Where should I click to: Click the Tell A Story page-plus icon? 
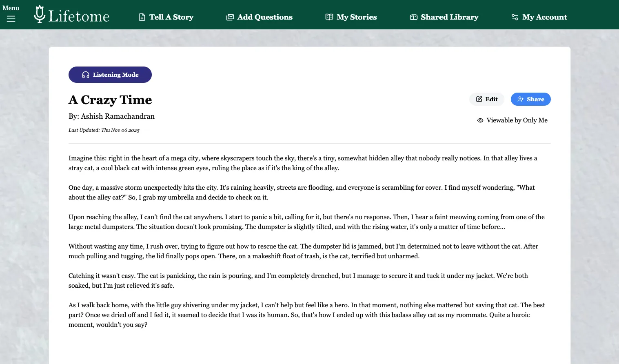(142, 17)
